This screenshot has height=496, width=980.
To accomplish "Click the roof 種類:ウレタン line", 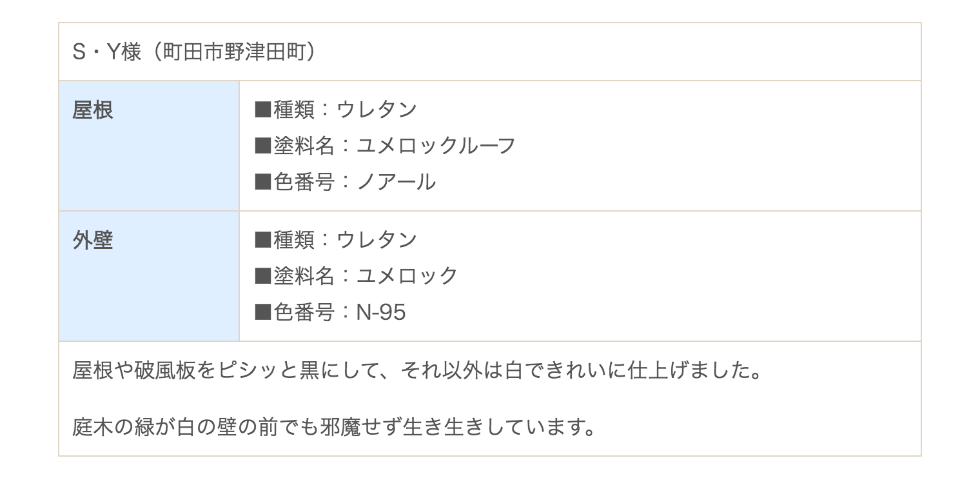I will click(336, 110).
